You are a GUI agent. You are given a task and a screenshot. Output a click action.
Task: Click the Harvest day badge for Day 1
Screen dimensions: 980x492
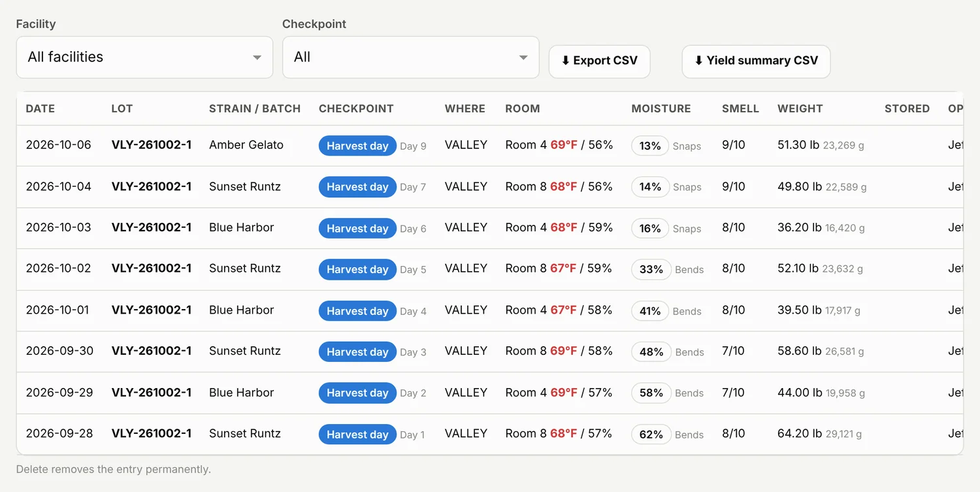coord(357,435)
